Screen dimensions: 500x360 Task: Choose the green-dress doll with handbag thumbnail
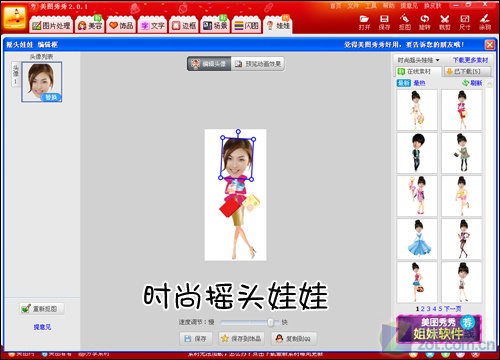[x=462, y=153]
